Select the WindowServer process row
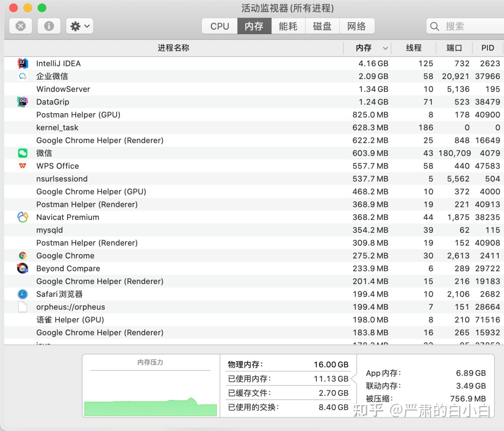This screenshot has height=431, width=504. point(253,89)
